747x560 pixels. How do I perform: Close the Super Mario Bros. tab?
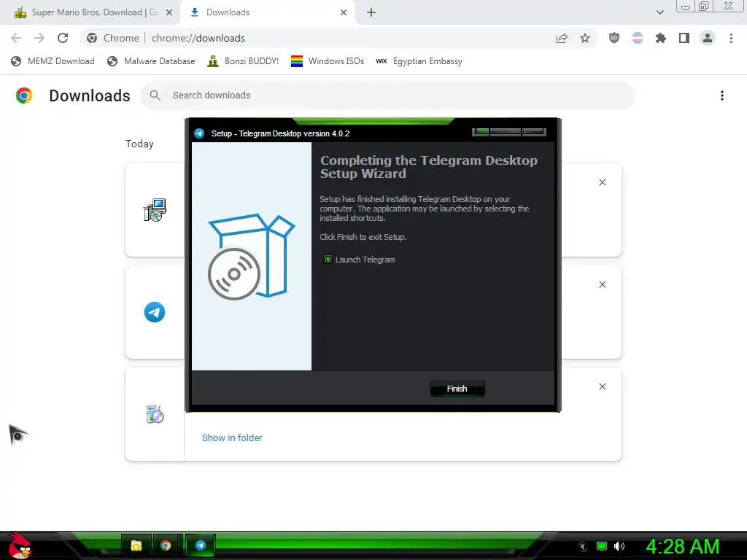[x=169, y=12]
